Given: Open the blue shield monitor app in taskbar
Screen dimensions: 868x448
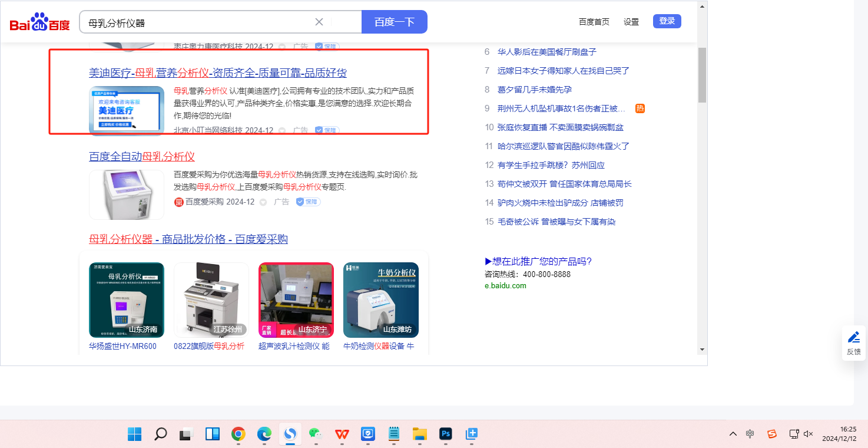Looking at the screenshot, I should tap(368, 434).
